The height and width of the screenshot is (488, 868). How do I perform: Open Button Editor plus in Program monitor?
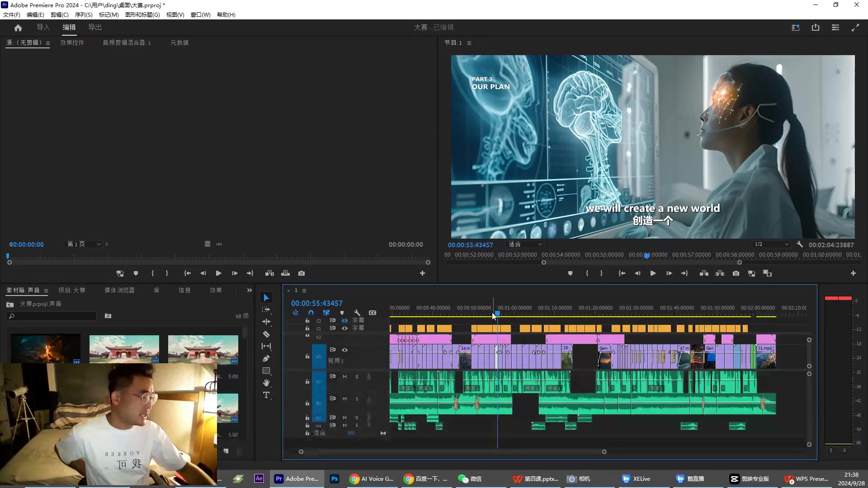[x=853, y=273]
